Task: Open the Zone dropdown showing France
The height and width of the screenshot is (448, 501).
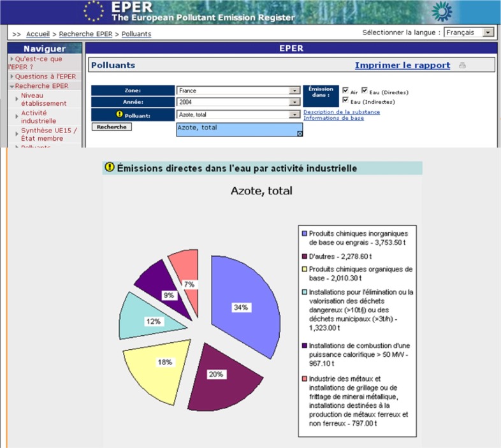Action: 294,90
